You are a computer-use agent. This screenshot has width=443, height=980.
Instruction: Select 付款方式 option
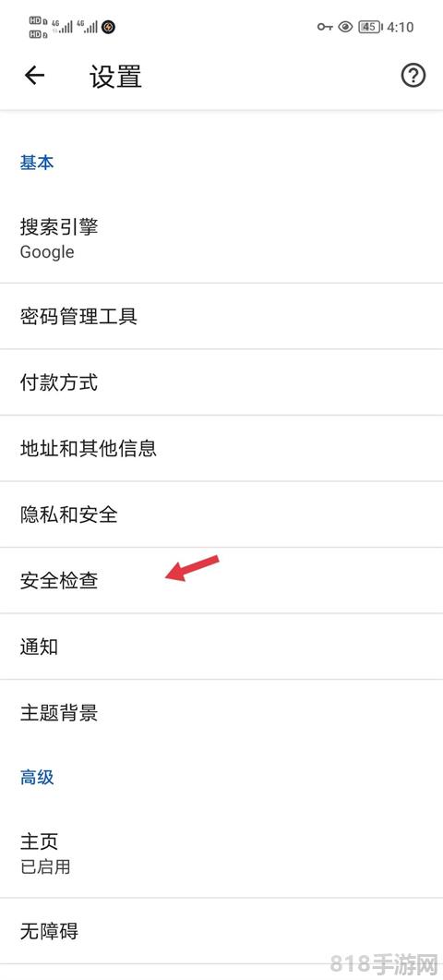(221, 382)
